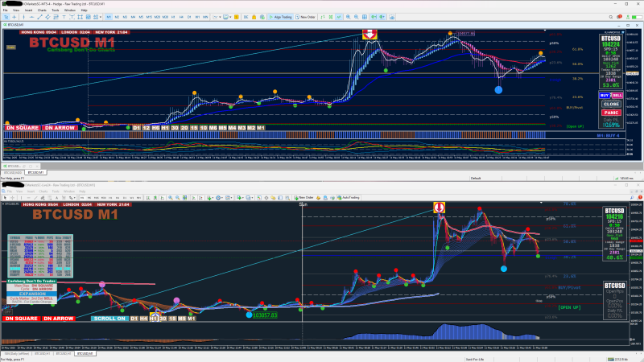
Task: Open Insert menu in top window
Action: click(29, 10)
